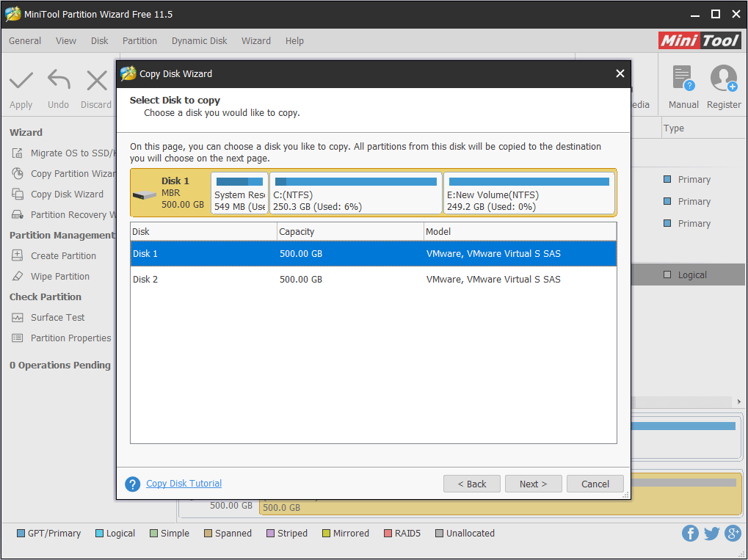
Task: Click the Apply checkmark icon
Action: pos(21,80)
